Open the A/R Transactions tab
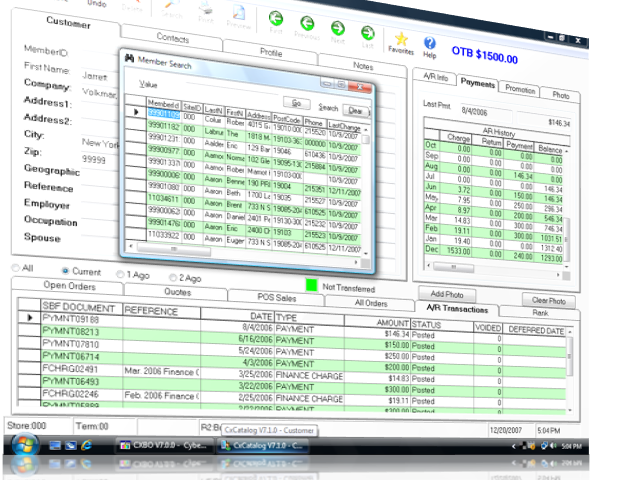The width and height of the screenshot is (640, 480). [x=457, y=309]
